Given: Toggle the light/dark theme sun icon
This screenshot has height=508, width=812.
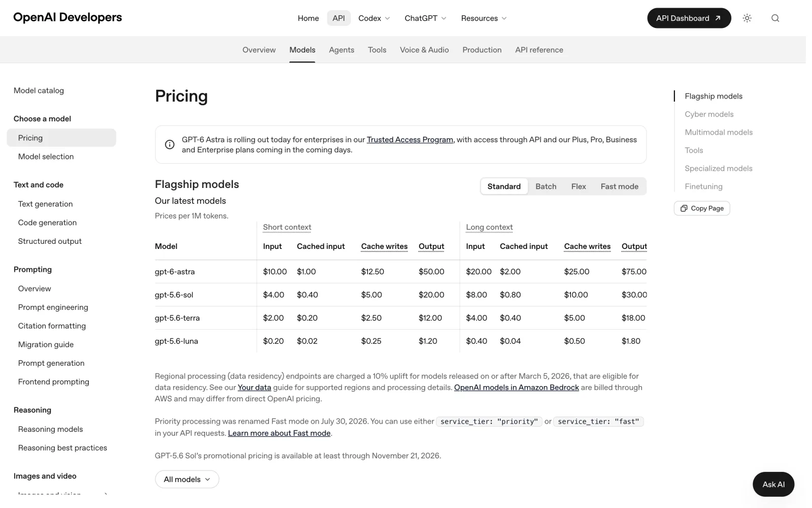Looking at the screenshot, I should (x=747, y=18).
